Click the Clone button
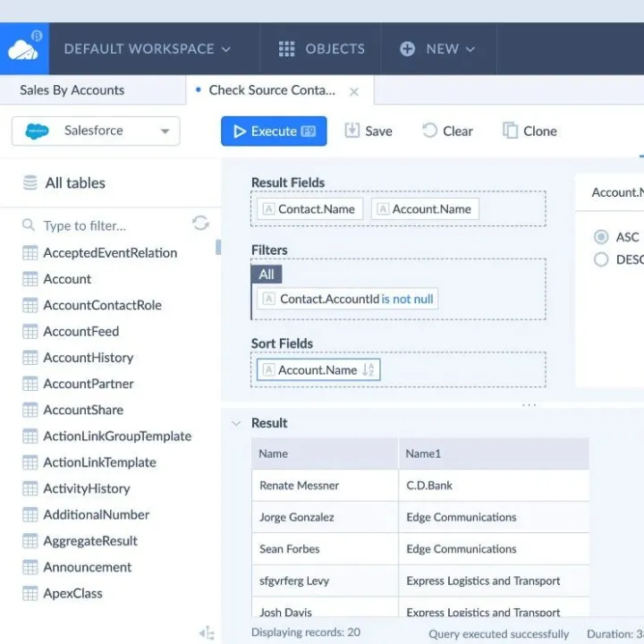This screenshot has width=644, height=644. (530, 131)
